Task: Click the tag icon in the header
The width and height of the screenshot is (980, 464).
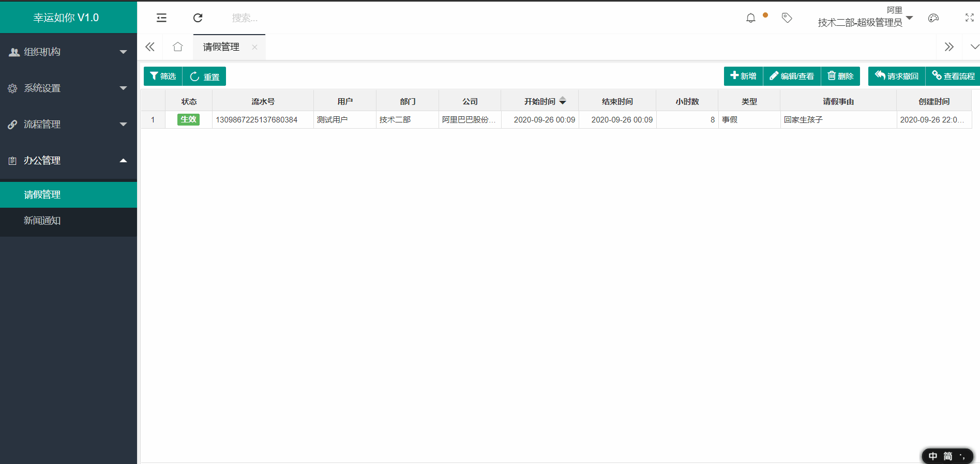Action: pos(787,18)
